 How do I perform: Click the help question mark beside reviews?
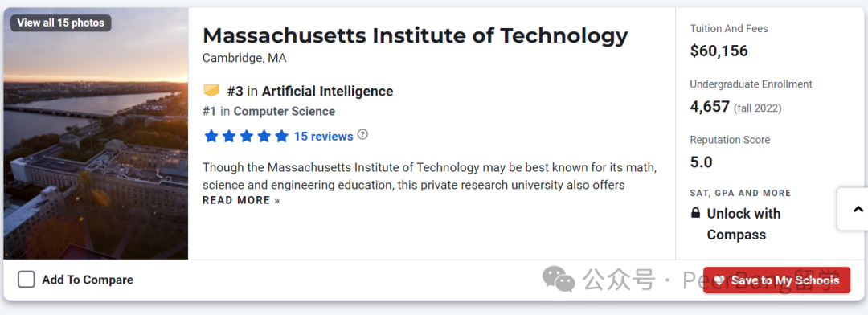362,134
